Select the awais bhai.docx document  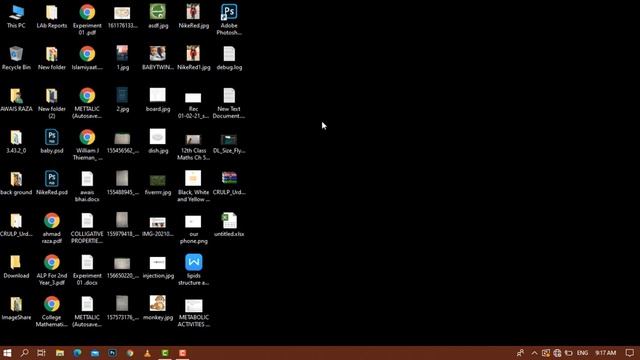pos(87,186)
